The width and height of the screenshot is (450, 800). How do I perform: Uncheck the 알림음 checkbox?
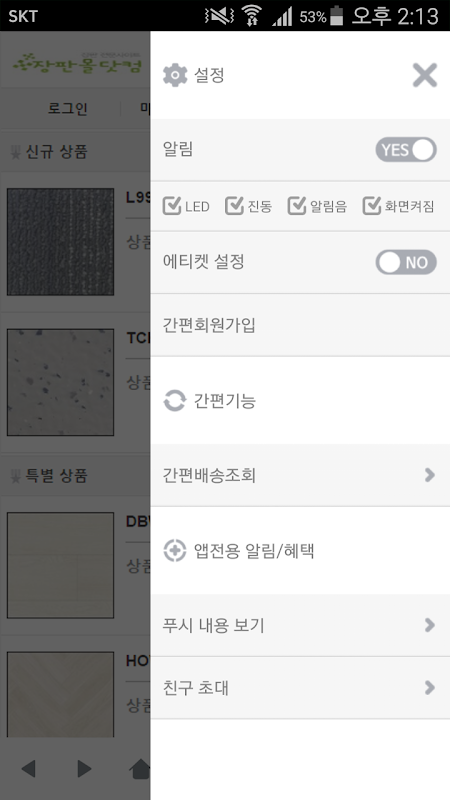pyautogui.click(x=297, y=206)
